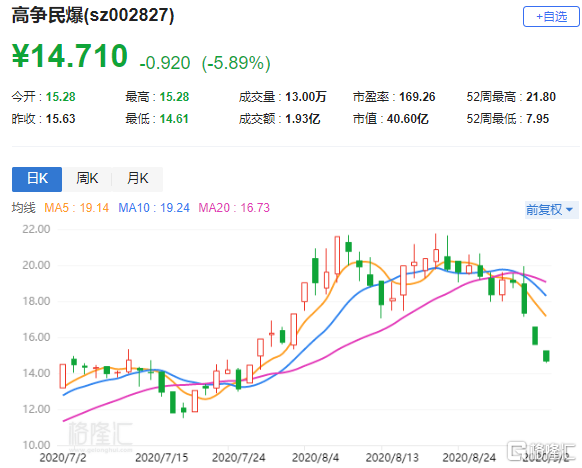
Task: Click the current price ¥14.710
Action: (x=70, y=56)
